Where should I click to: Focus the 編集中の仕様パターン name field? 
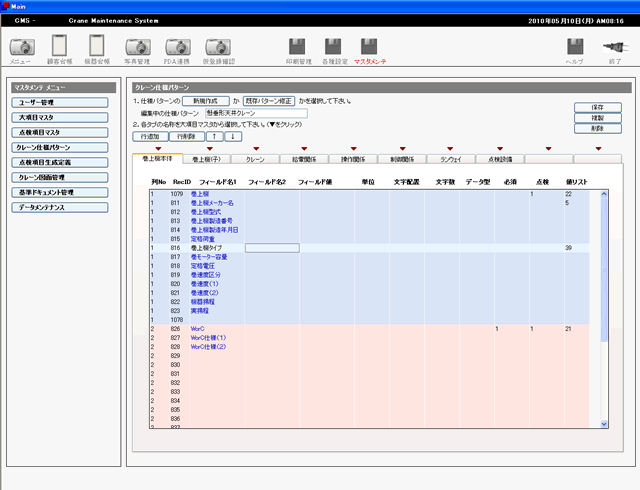point(256,113)
